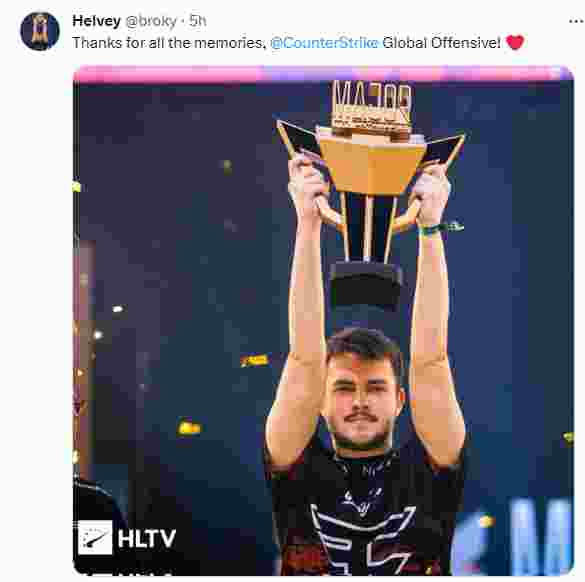Screen dimensions: 585x582
Task: Click the pink gradient strip atop the image
Action: [x=323, y=73]
